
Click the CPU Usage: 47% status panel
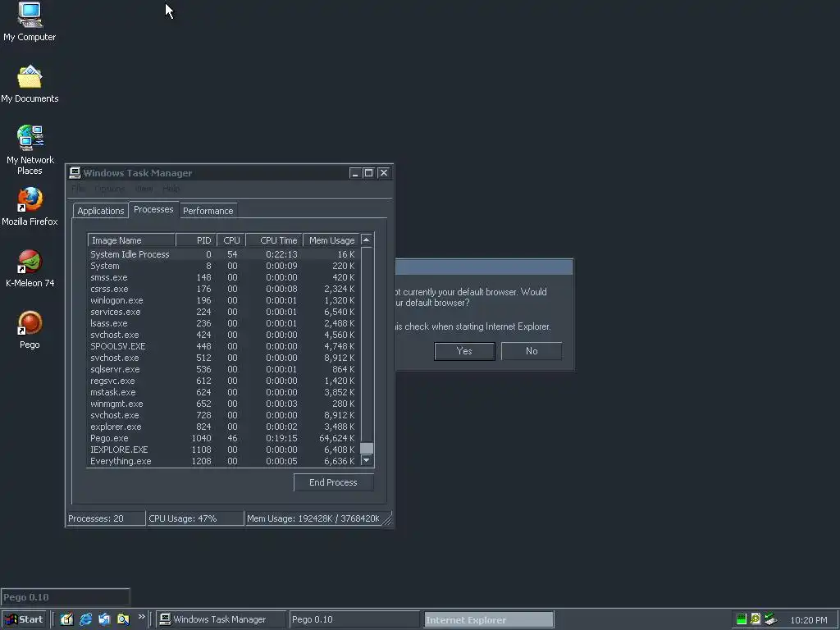pyautogui.click(x=195, y=518)
